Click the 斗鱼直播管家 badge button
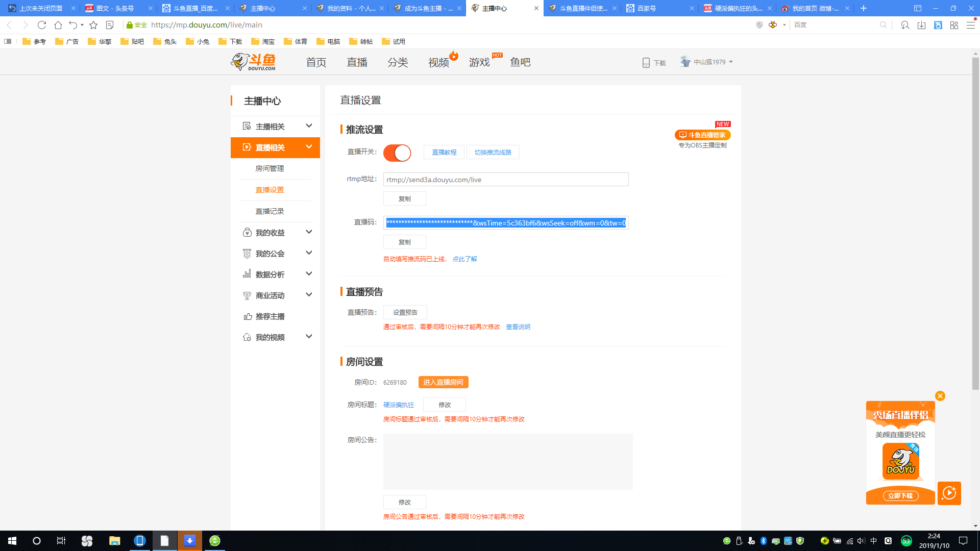Viewport: 980px width, 551px height. tap(702, 135)
